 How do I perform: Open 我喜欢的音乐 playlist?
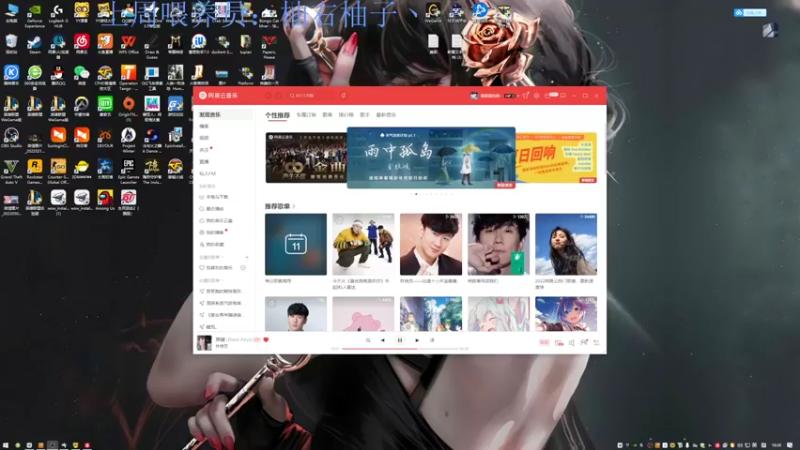point(218,268)
